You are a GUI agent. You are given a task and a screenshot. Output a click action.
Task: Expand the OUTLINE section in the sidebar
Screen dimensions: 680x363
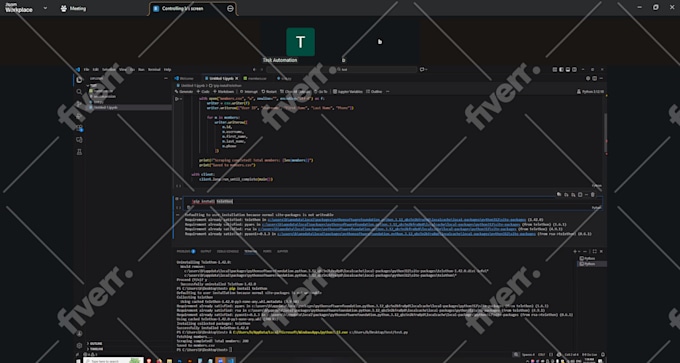click(95, 343)
